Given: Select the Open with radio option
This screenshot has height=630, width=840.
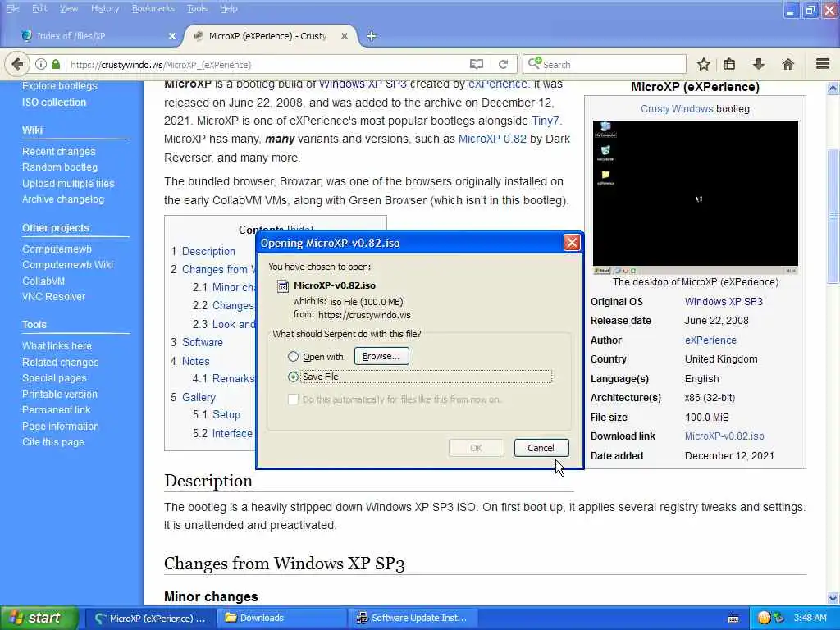Looking at the screenshot, I should [293, 356].
